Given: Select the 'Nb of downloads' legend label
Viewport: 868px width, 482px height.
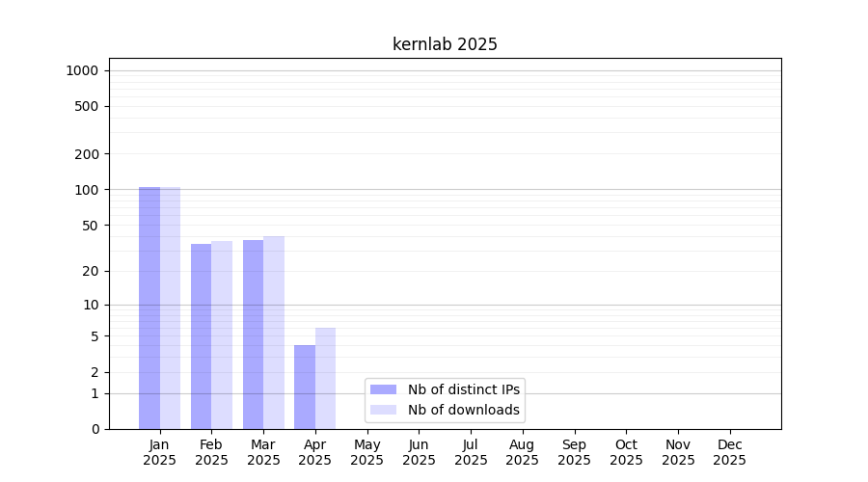Looking at the screenshot, I should [463, 410].
